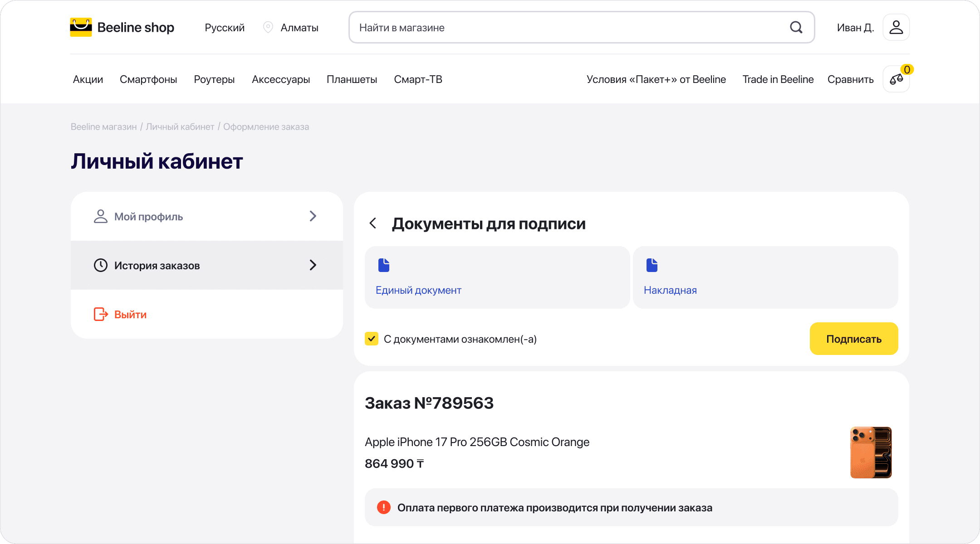Click the search magnifier icon
980x544 pixels.
click(796, 27)
